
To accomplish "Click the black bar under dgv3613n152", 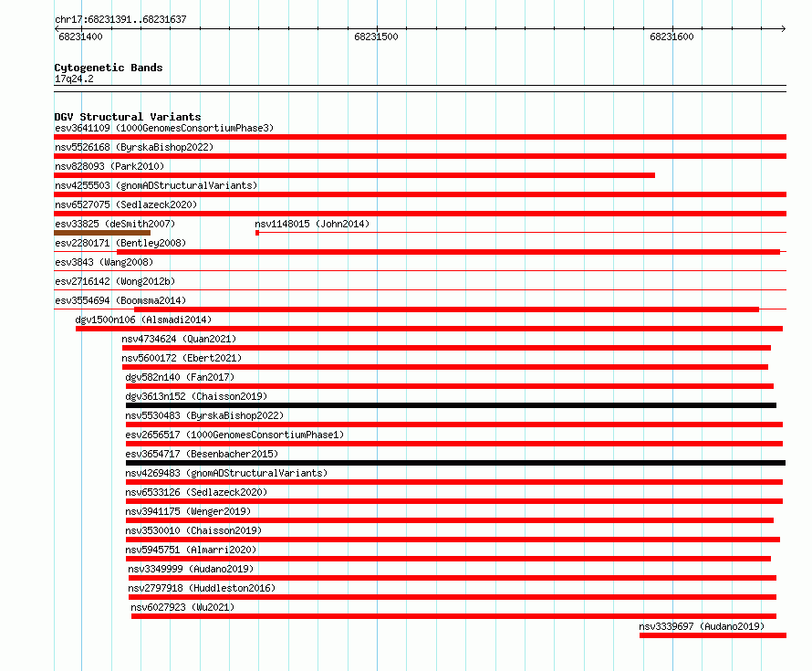I will tap(451, 405).
